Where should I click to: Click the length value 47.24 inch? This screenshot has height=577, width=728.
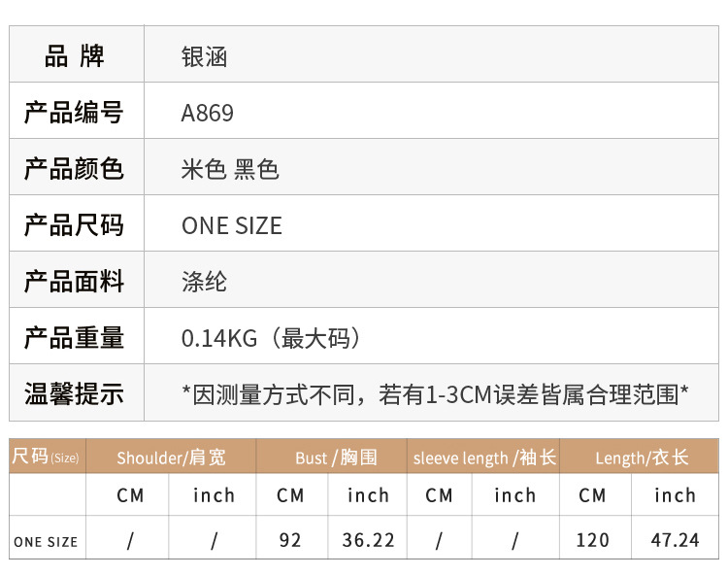676,541
